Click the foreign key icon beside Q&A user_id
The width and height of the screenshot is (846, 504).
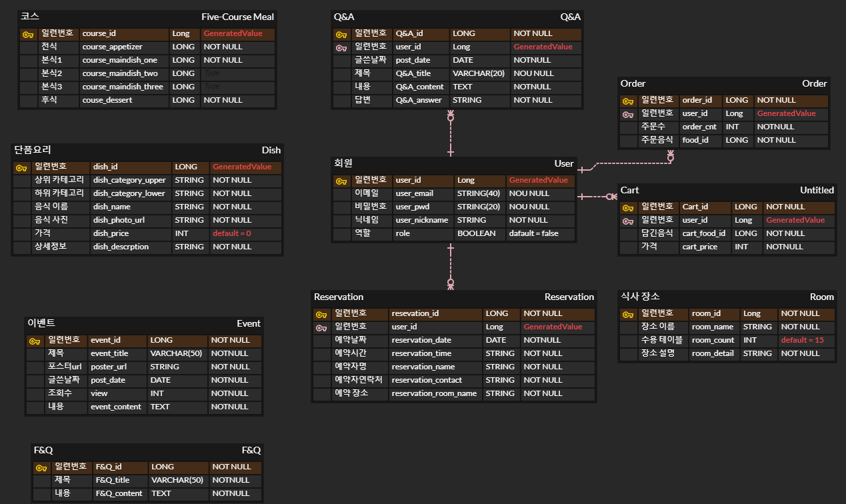click(341, 47)
